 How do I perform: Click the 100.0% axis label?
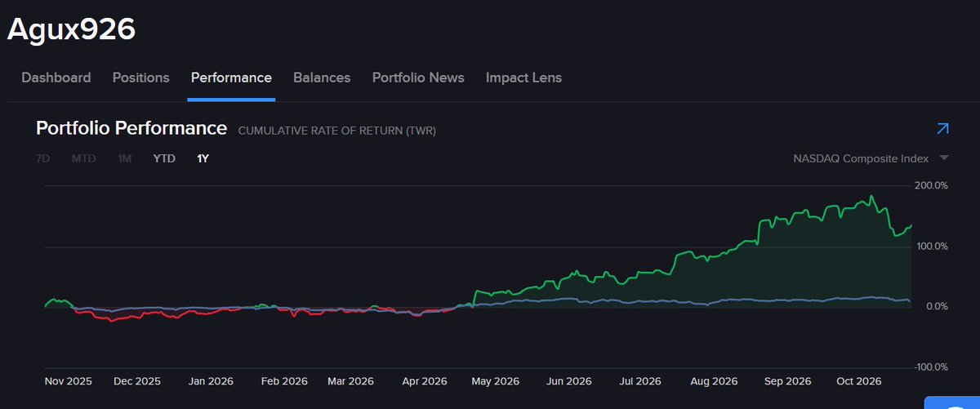tap(931, 246)
